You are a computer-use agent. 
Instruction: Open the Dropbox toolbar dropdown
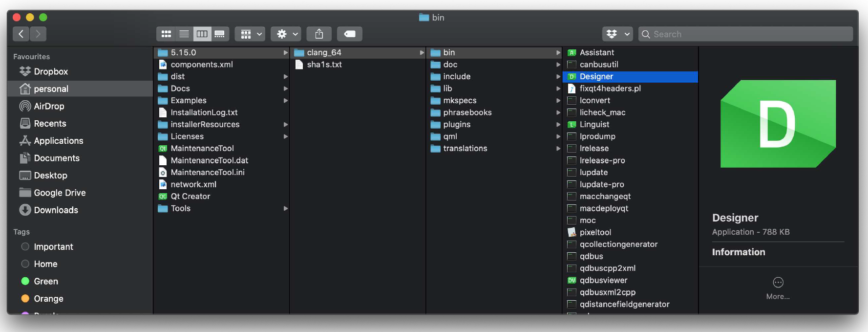617,34
